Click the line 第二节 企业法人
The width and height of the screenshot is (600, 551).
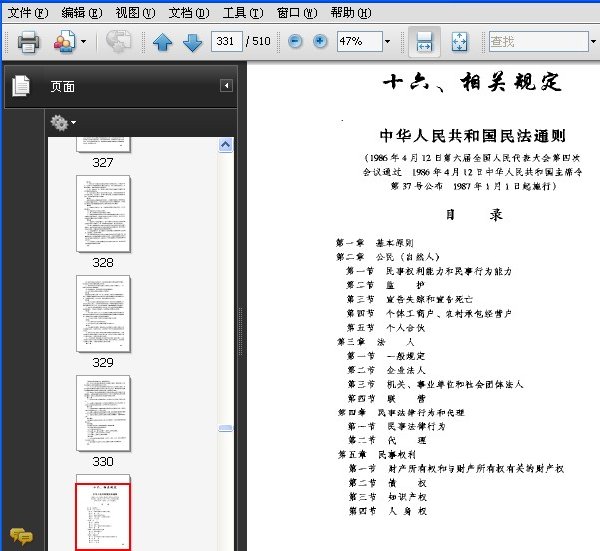point(386,370)
